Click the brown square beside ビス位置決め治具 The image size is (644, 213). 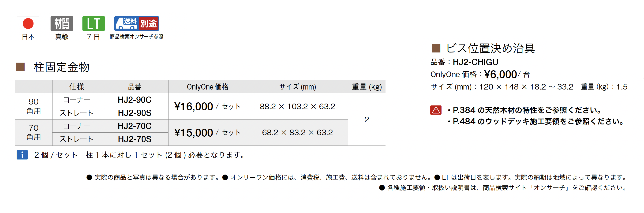436,48
